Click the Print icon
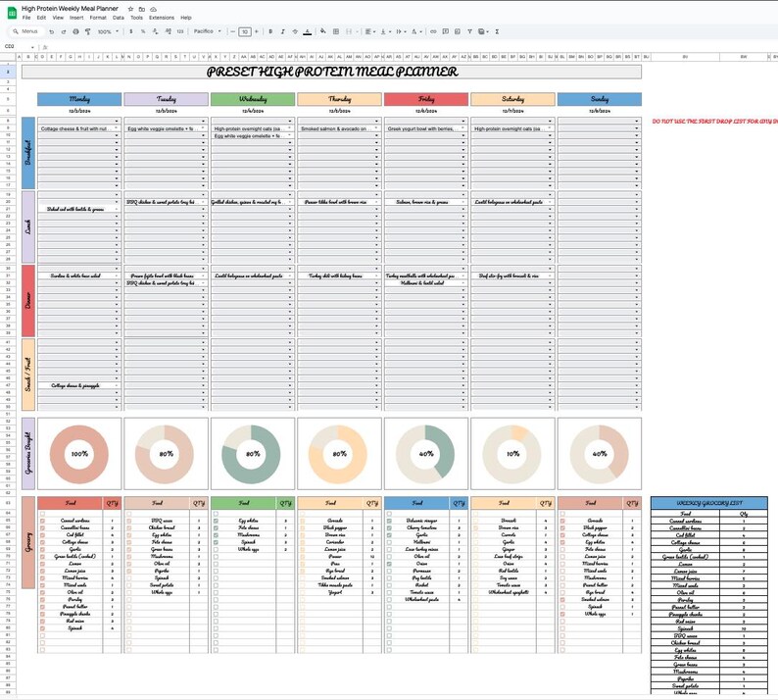The width and height of the screenshot is (778, 700). [x=75, y=31]
